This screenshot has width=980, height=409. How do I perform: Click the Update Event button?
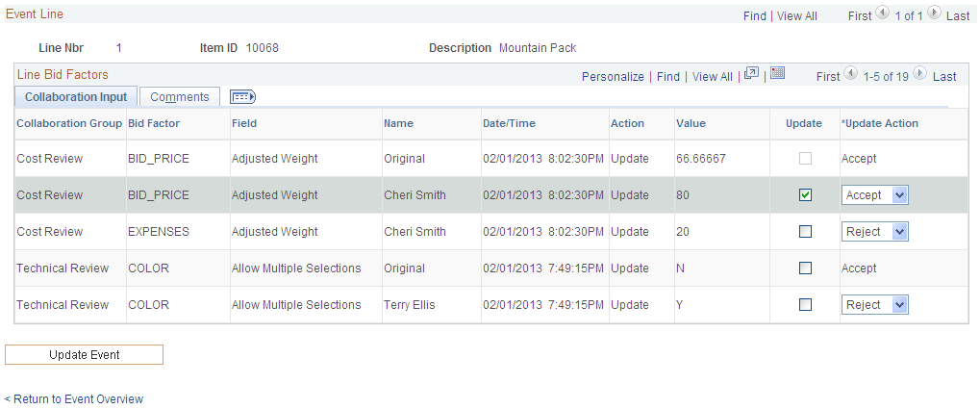84,354
